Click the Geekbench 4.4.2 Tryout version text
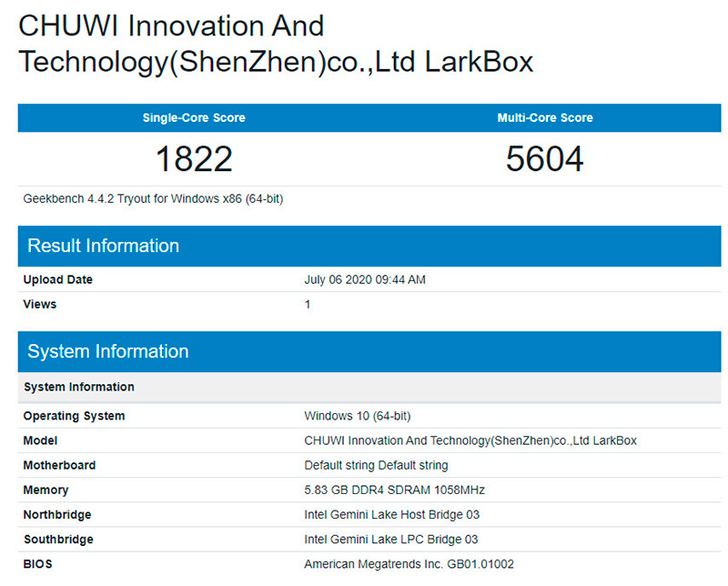Screen dimensions: 728x586 pos(153,198)
